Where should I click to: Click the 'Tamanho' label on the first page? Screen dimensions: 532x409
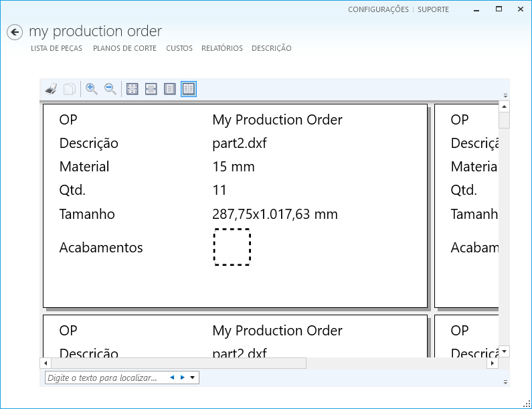tap(87, 214)
